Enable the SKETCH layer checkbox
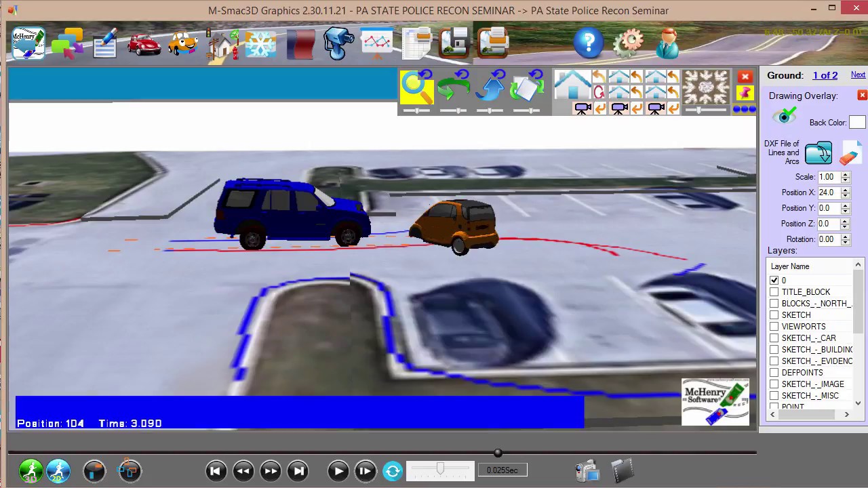Viewport: 868px width, 488px height. (x=774, y=314)
